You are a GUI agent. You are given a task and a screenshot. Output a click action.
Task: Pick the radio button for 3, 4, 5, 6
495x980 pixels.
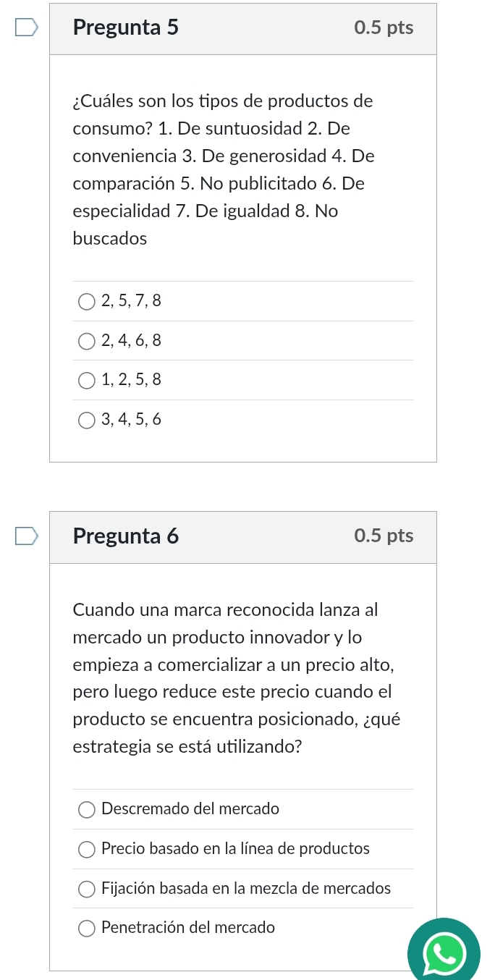click(87, 420)
